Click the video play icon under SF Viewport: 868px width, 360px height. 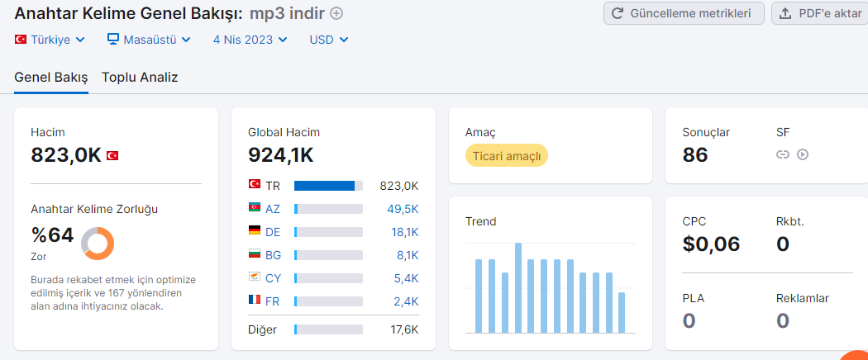[x=803, y=154]
